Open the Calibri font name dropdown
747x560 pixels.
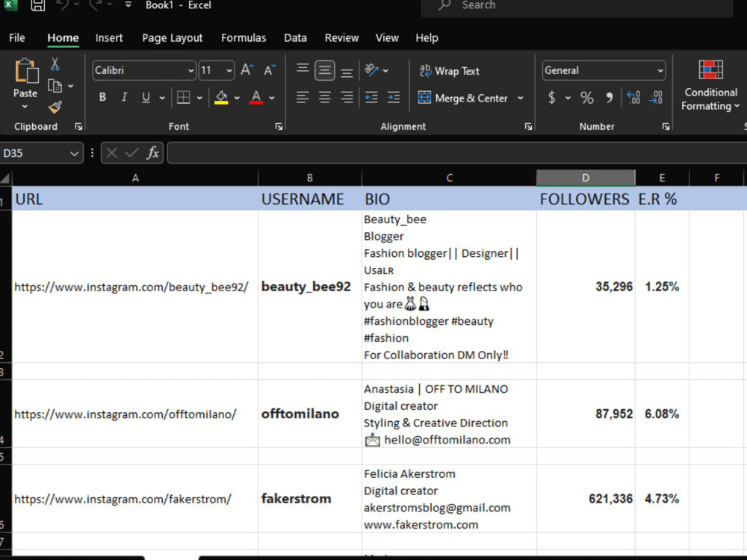(x=190, y=71)
